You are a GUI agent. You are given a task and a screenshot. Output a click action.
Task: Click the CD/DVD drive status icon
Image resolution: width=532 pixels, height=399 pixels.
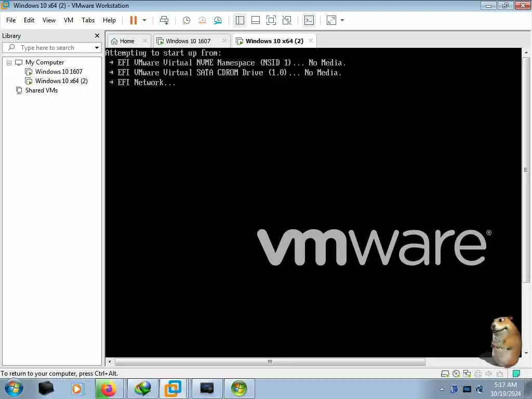[456, 374]
